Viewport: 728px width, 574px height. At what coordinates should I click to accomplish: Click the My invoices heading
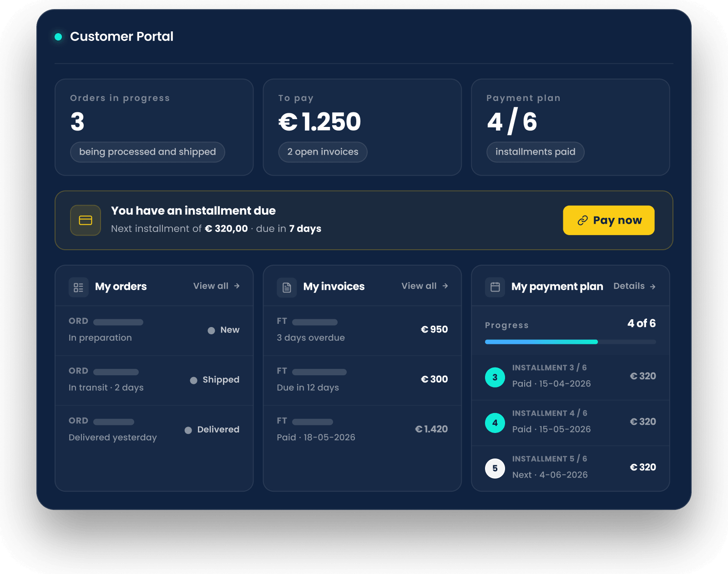click(x=334, y=287)
